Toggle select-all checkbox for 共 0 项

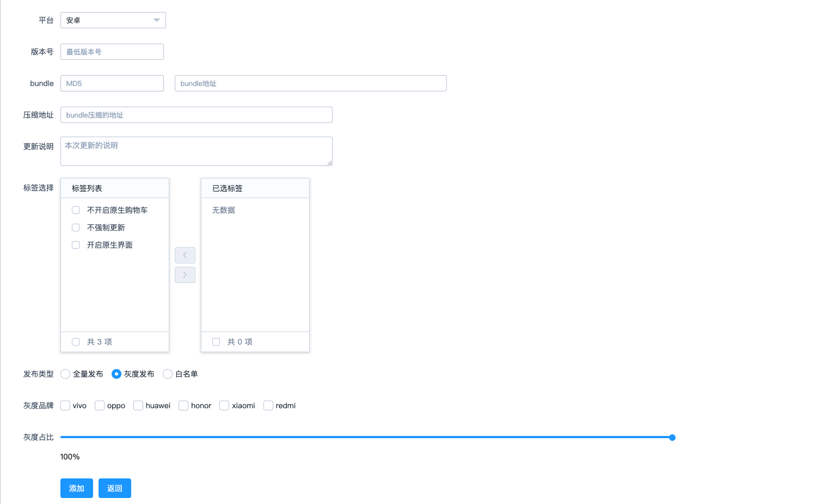point(216,342)
